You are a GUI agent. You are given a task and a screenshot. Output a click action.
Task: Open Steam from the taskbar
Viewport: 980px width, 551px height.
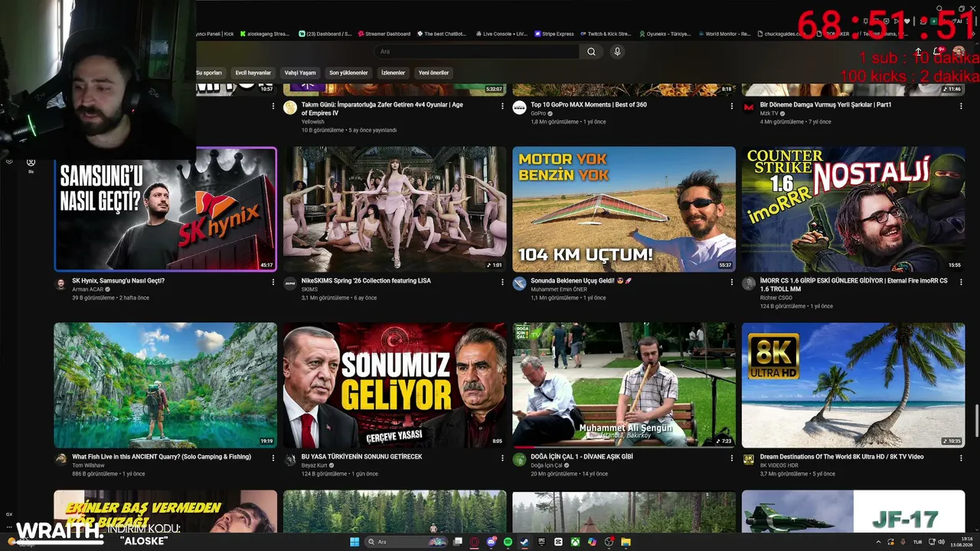tap(524, 542)
